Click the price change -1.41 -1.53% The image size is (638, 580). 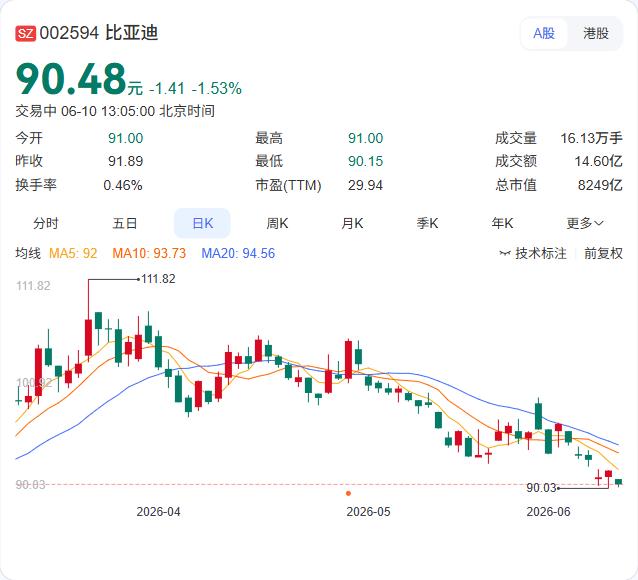pos(196,88)
